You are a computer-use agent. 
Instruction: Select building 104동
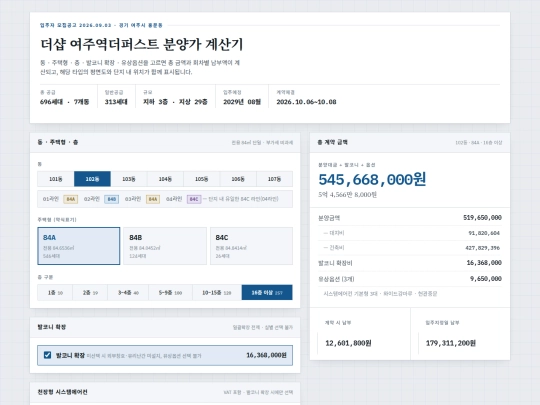point(165,179)
